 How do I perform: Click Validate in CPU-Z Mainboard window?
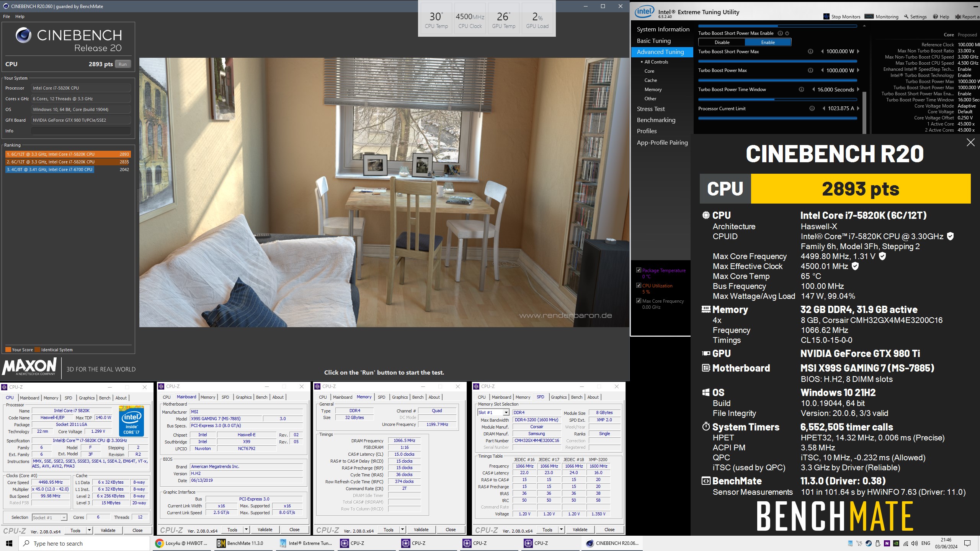tap(265, 530)
